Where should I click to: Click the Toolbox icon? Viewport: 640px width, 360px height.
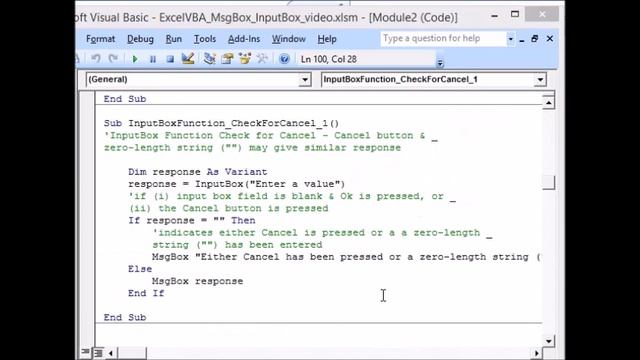(x=262, y=59)
